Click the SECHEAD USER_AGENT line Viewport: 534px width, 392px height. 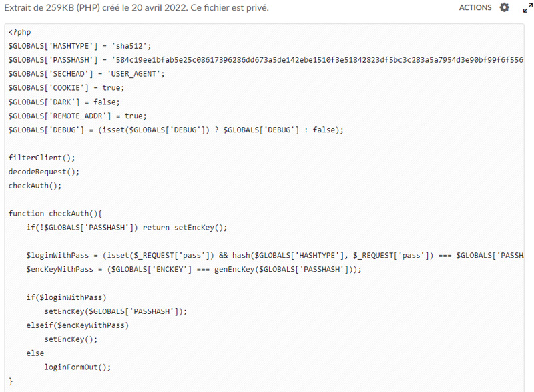pyautogui.click(x=87, y=74)
